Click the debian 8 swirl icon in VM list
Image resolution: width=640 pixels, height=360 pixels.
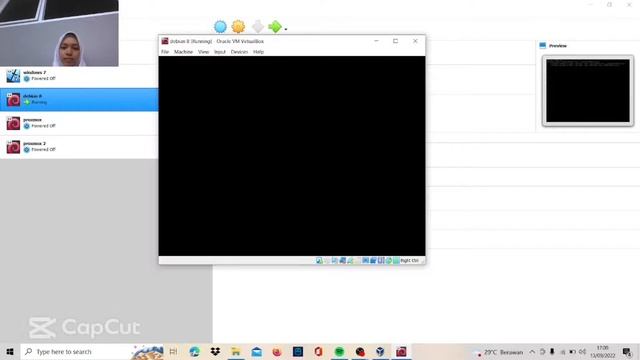tap(13, 99)
